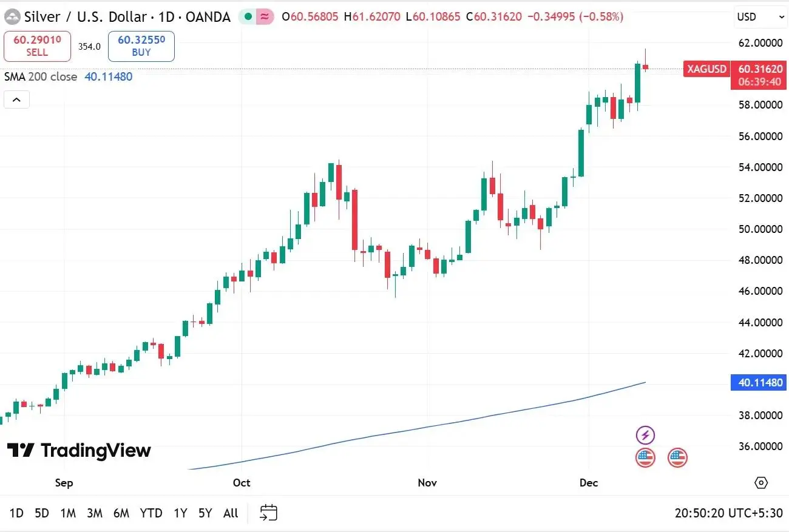The height and width of the screenshot is (532, 789).
Task: Click the left US flag economic event
Action: tap(645, 458)
